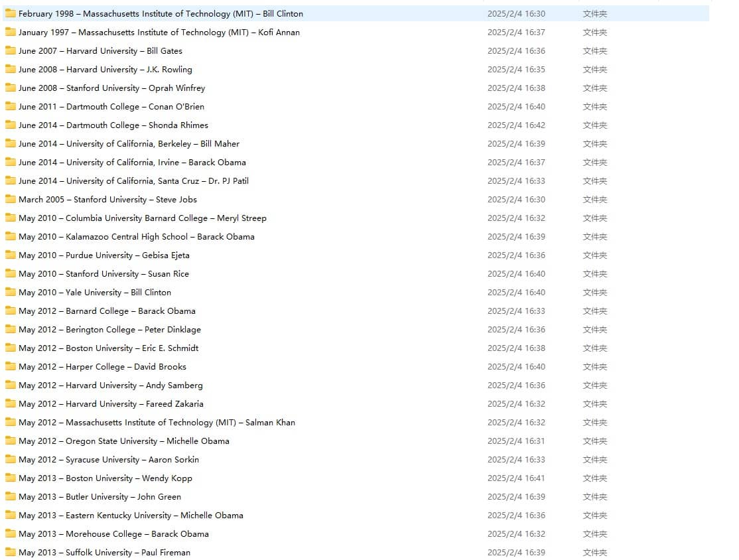This screenshot has height=560, width=739.
Task: Select 'June 2007 – Harvard University – Bill Gates'
Action: pos(100,51)
